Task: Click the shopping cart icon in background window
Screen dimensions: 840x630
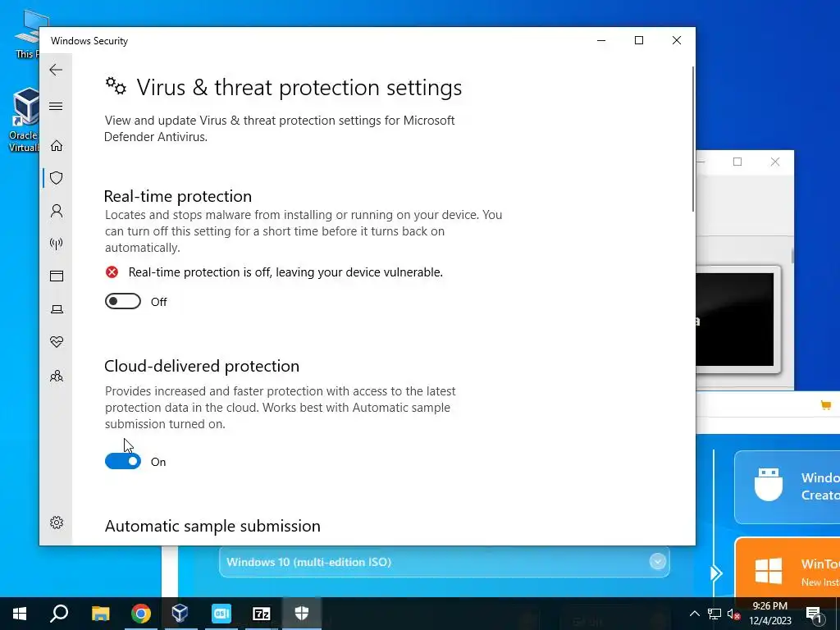Action: point(826,405)
